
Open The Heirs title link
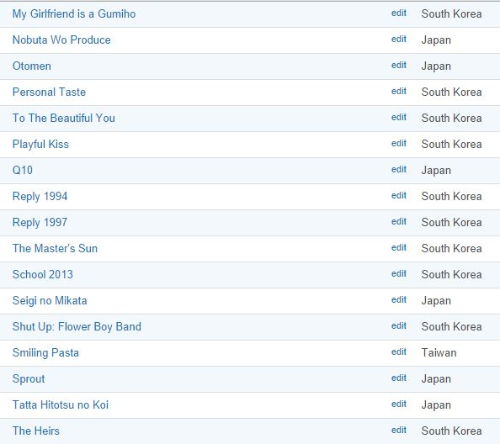tap(36, 431)
